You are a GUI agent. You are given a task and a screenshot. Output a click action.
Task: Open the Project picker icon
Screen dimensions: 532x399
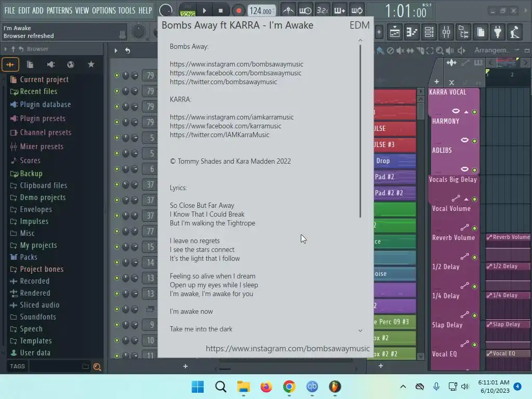[481, 32]
